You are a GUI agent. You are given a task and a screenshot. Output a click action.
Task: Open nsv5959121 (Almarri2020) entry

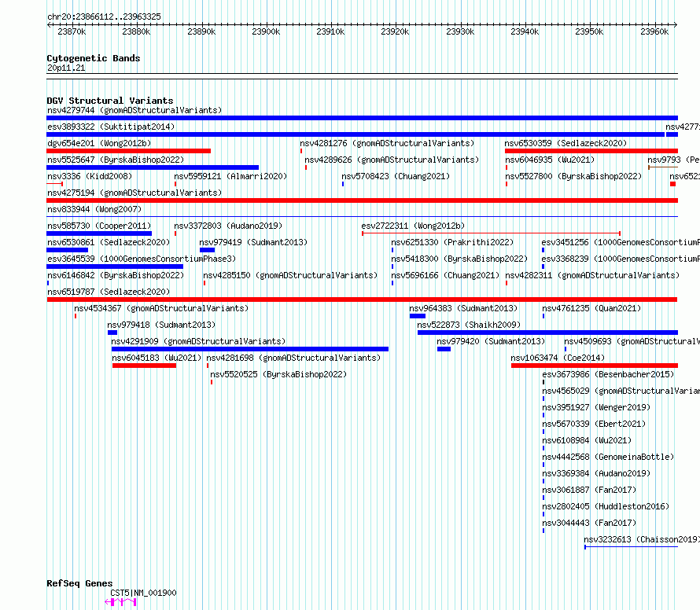pyautogui.click(x=230, y=176)
